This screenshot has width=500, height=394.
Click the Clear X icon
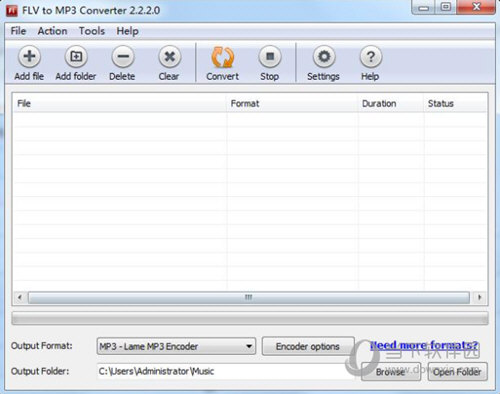coord(170,57)
